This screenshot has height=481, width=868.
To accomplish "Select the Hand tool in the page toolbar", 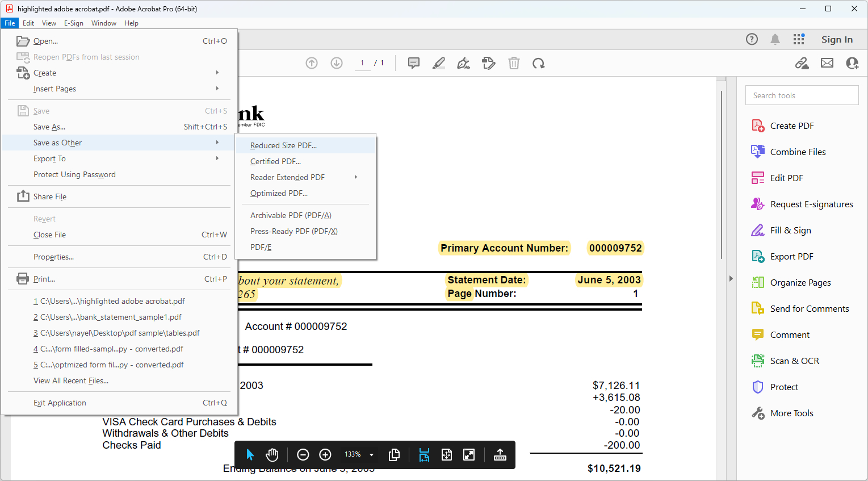I will click(x=272, y=454).
